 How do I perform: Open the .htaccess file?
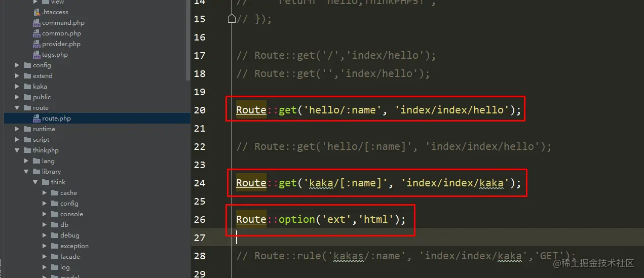pyautogui.click(x=55, y=12)
